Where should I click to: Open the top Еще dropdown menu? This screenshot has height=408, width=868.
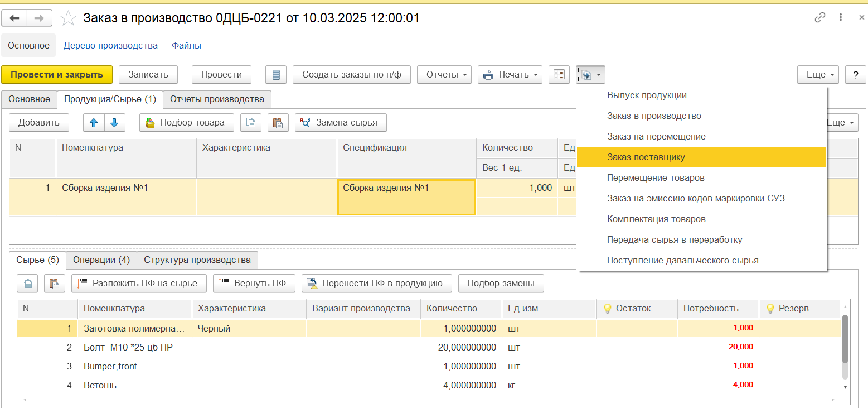(818, 75)
